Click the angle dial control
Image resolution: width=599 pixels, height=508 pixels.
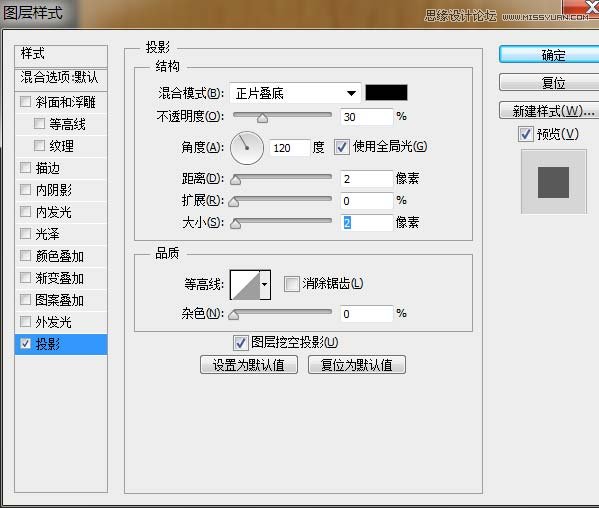[x=247, y=148]
